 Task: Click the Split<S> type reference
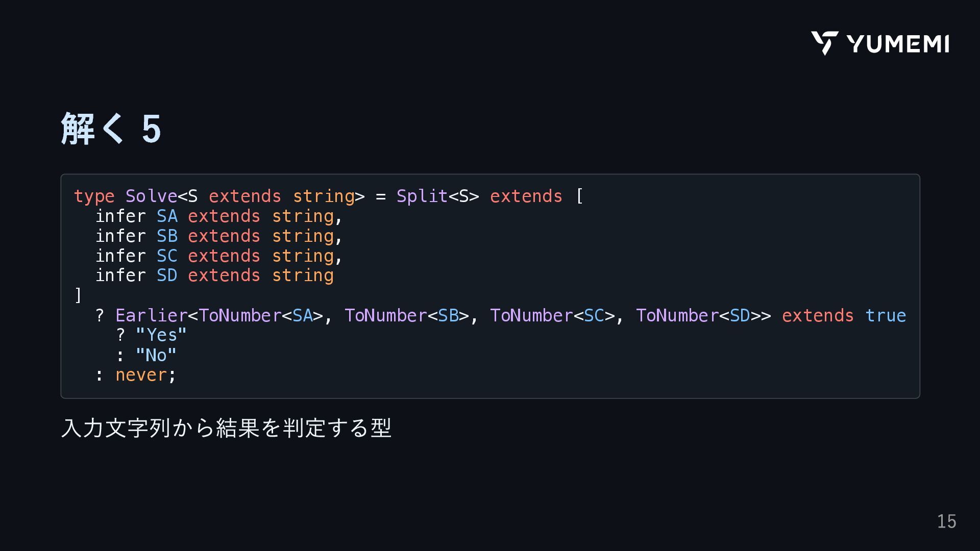tap(437, 196)
